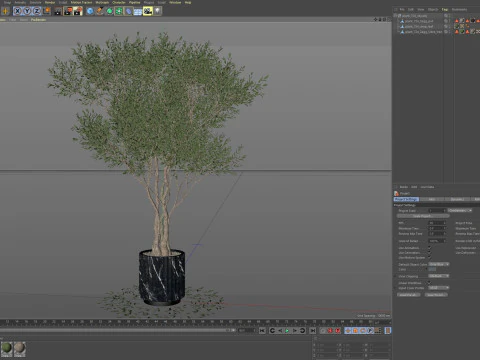
Task: Toggle the coordinate system icon
Action: point(47,11)
